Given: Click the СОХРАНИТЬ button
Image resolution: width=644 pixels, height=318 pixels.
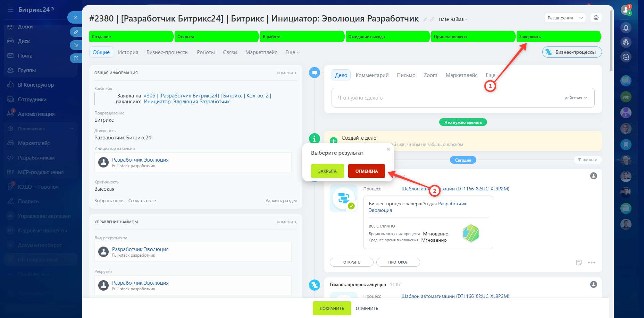Looking at the screenshot, I should pos(332,308).
